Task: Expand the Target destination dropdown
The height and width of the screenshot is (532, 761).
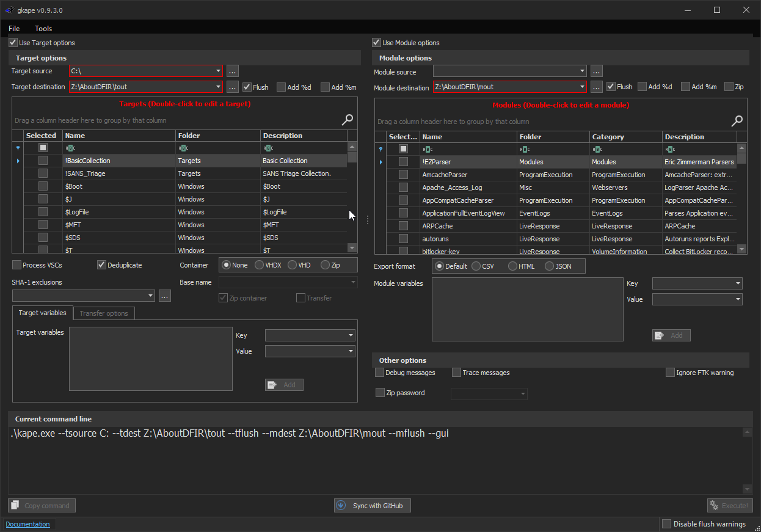Action: pyautogui.click(x=219, y=87)
